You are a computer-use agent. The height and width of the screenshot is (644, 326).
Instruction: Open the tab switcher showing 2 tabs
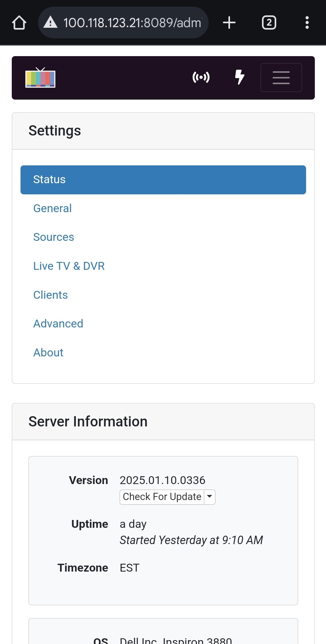click(269, 23)
